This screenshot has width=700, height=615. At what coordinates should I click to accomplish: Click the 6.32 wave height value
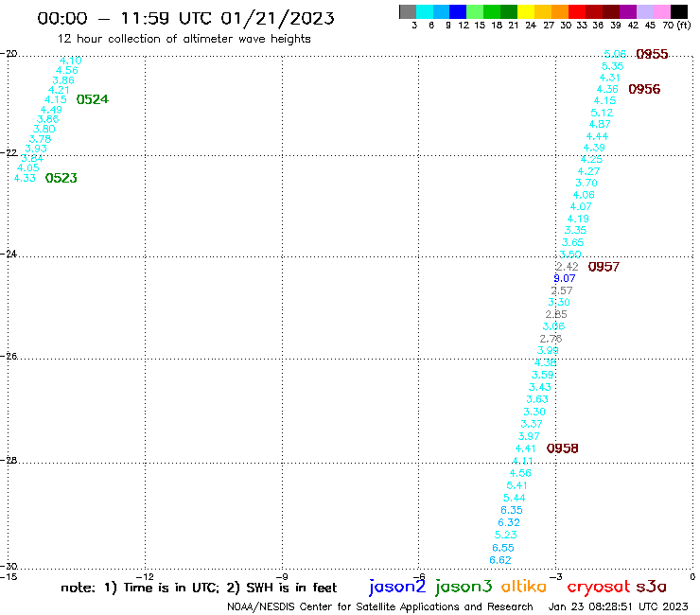pyautogui.click(x=509, y=522)
